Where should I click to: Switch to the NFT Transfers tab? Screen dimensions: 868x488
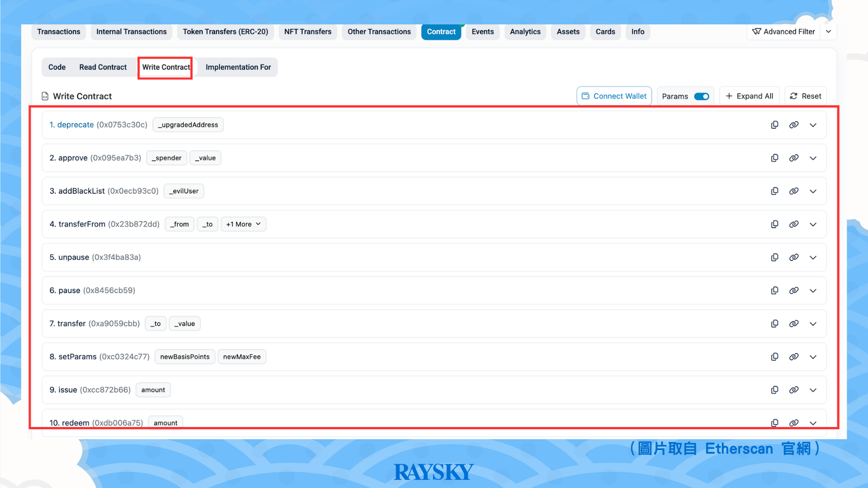(x=308, y=32)
